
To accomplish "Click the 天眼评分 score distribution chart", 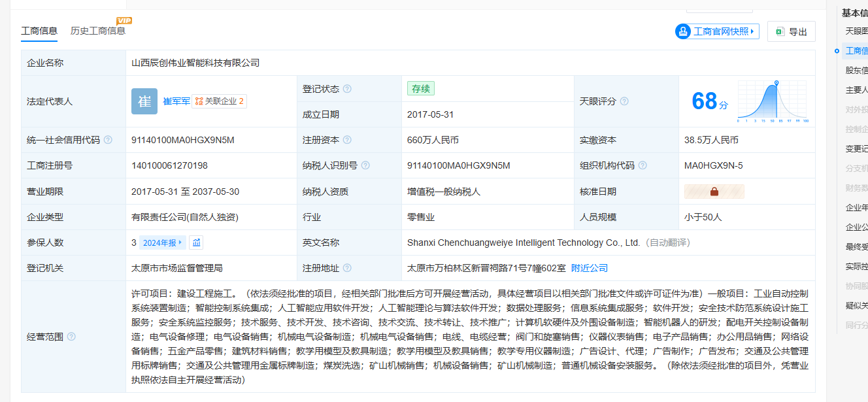I will (773, 101).
